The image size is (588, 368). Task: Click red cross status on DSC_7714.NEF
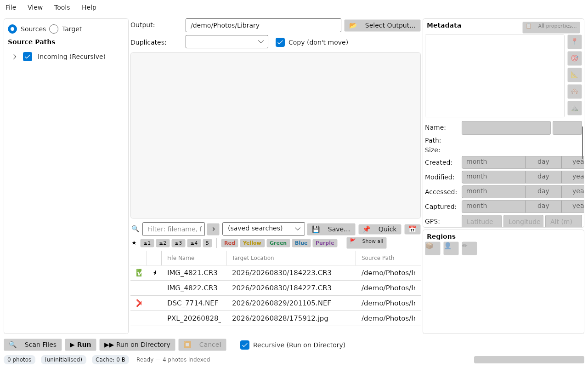pos(139,303)
